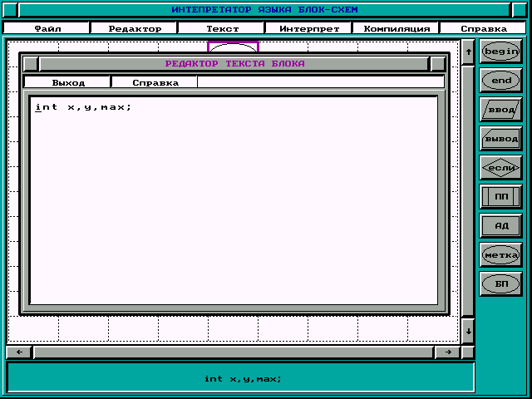Click the vertical scrollbar up arrow

pyautogui.click(x=468, y=52)
